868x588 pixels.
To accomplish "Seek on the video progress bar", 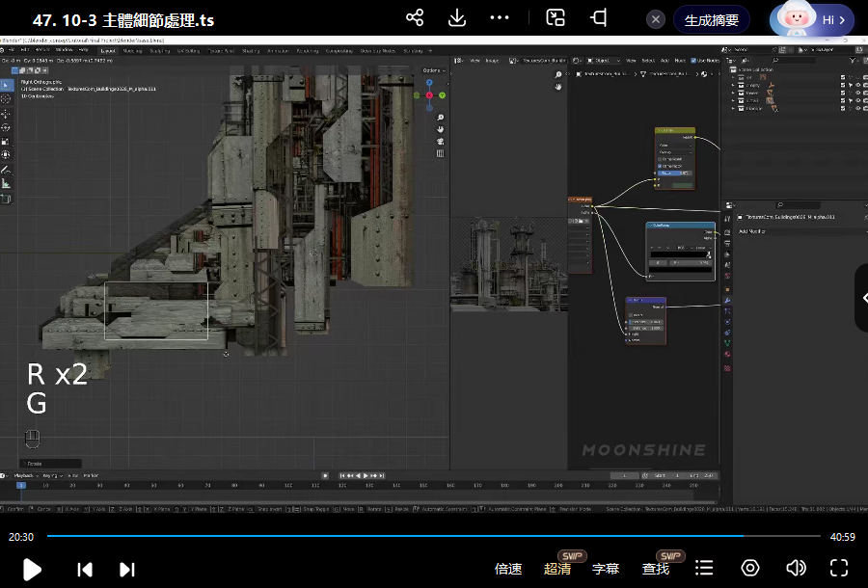I will [x=434, y=536].
